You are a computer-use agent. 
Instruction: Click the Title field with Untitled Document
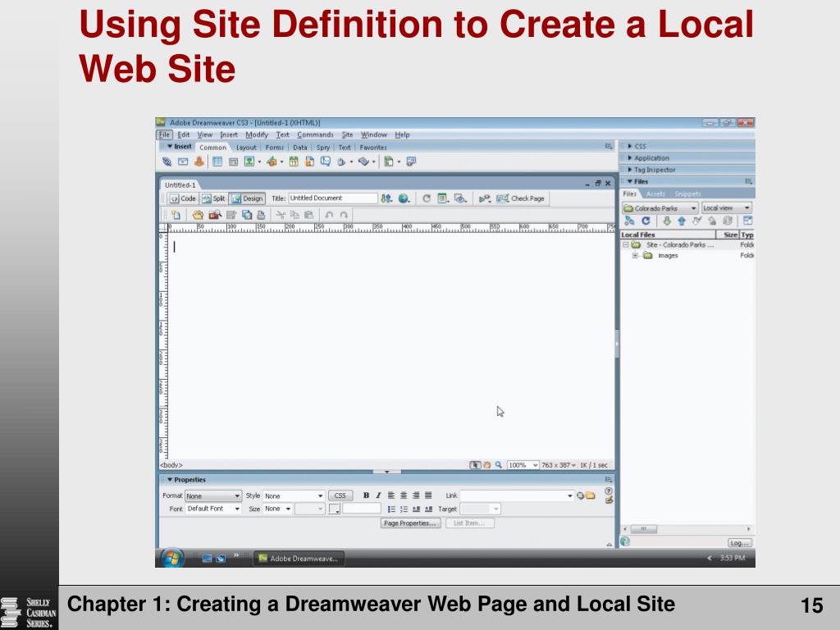(331, 198)
